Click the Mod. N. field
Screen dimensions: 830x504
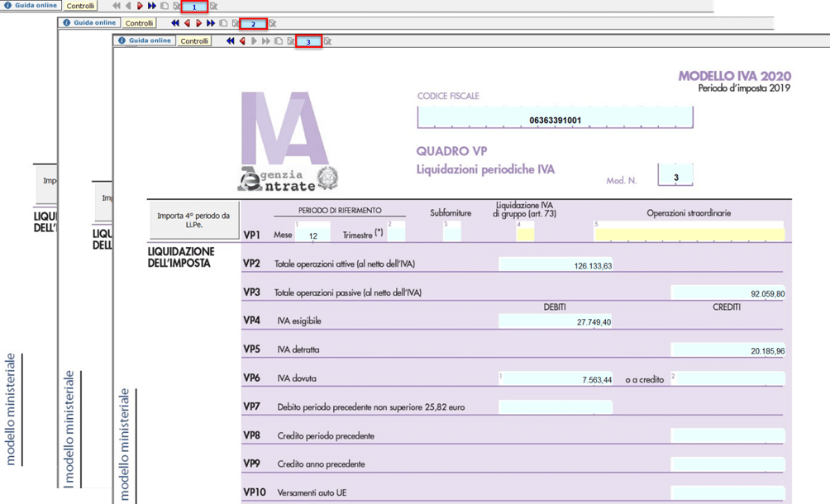[x=675, y=174]
